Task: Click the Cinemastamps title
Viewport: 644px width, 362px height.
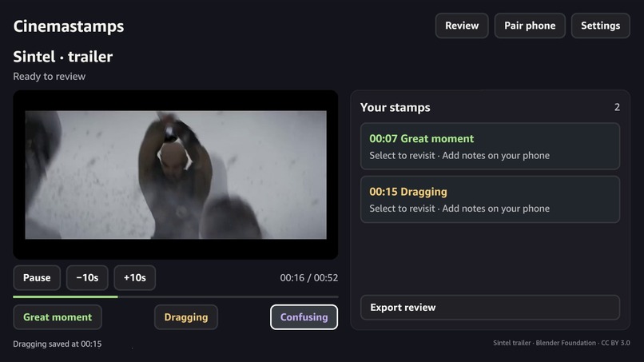Action: click(x=69, y=26)
